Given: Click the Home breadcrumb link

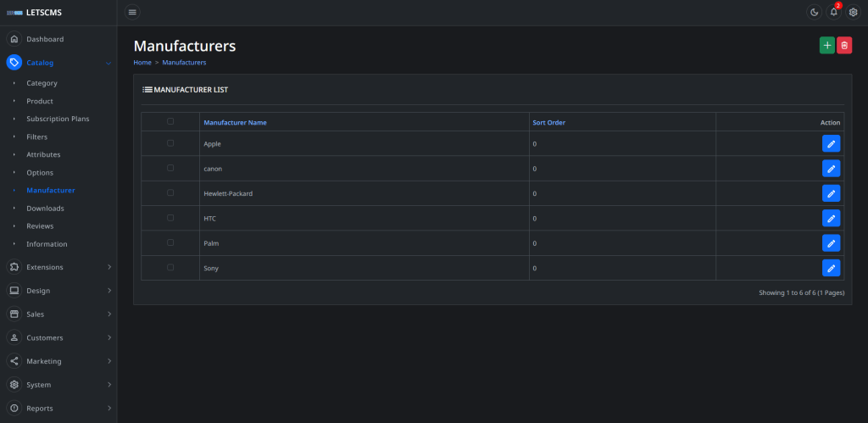Looking at the screenshot, I should pyautogui.click(x=142, y=63).
